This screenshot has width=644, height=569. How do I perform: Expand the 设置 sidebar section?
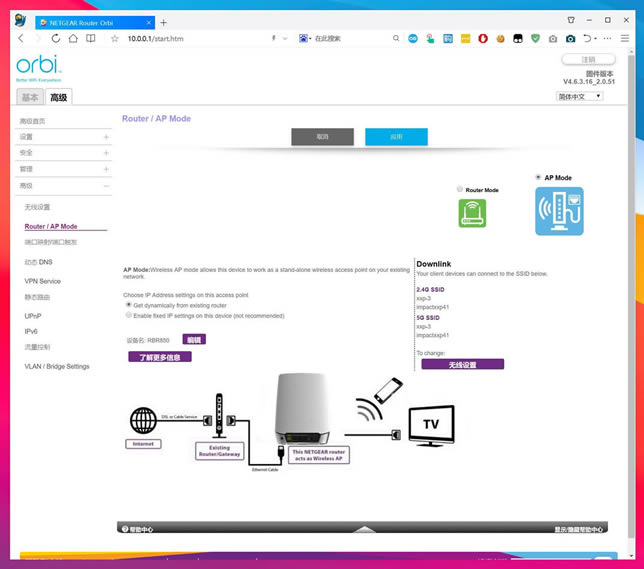pos(63,137)
